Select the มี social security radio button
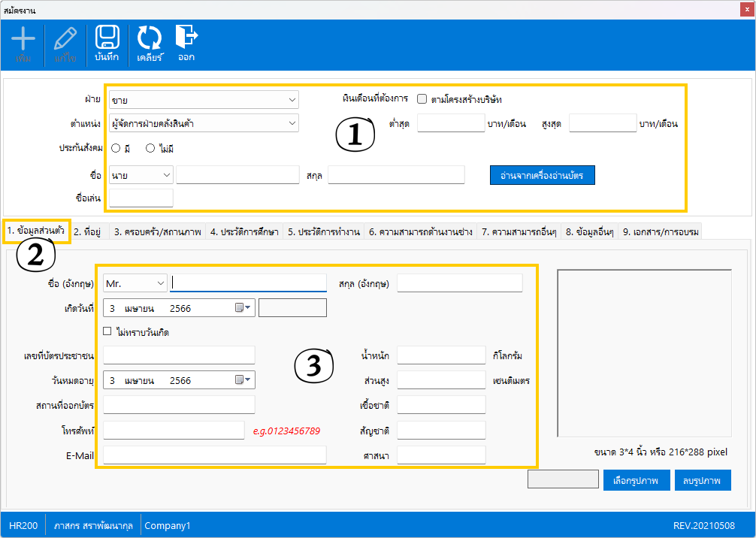Image resolution: width=756 pixels, height=538 pixels. pyautogui.click(x=116, y=149)
